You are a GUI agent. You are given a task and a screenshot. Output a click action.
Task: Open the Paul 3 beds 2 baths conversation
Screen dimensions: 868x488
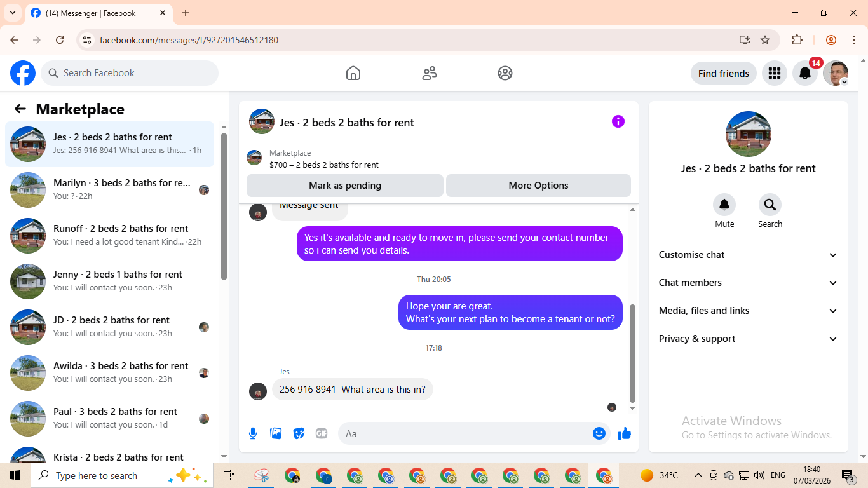[x=110, y=419]
